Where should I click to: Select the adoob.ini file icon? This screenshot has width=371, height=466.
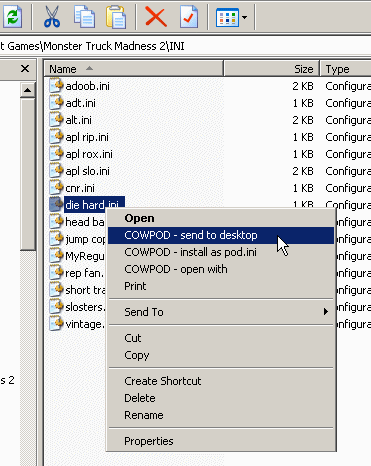(x=56, y=86)
